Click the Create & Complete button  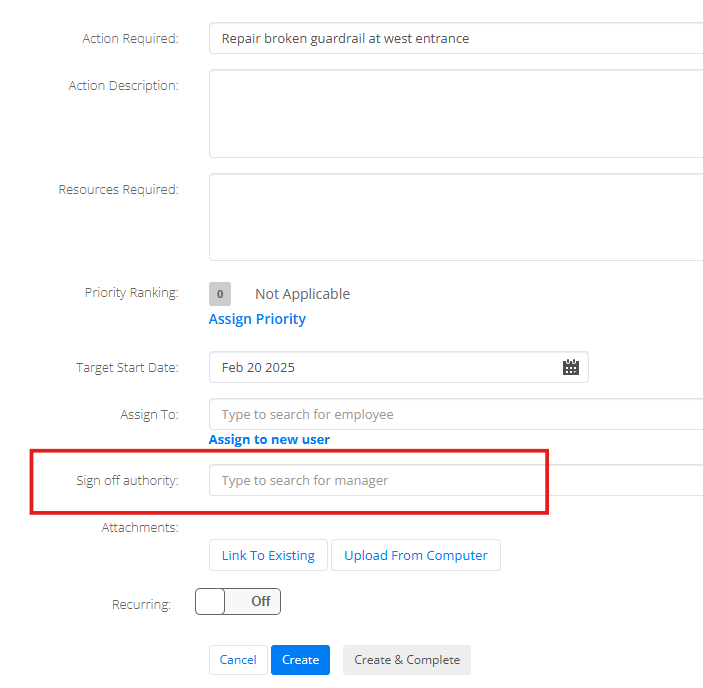(x=407, y=660)
